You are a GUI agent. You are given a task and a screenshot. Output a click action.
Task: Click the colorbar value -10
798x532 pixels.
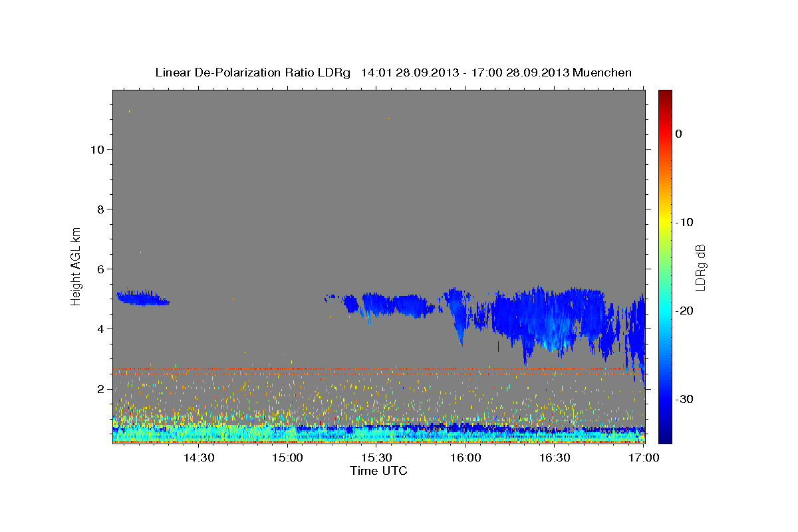[x=685, y=222]
